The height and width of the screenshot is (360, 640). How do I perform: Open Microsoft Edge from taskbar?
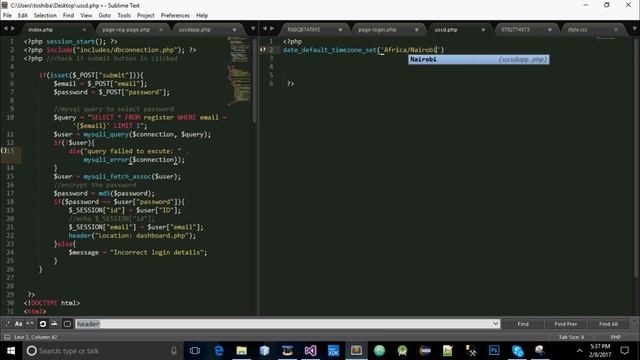tap(219, 351)
